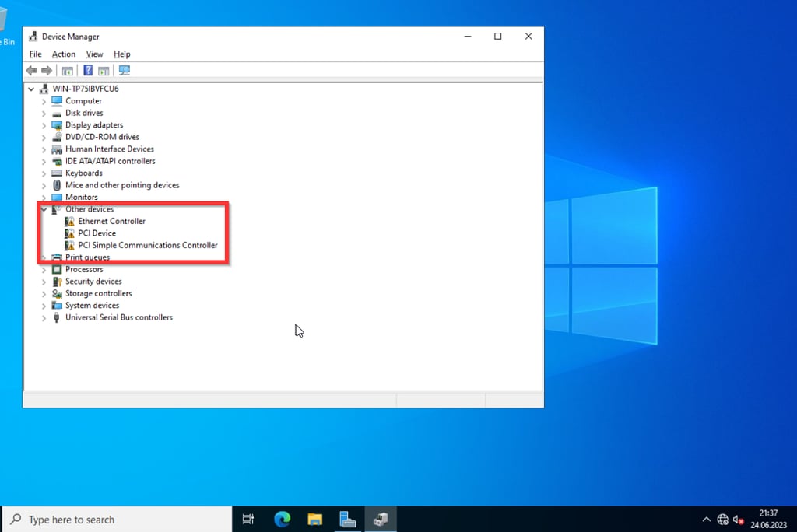The image size is (797, 532).
Task: Open the View menu
Action: click(x=94, y=54)
